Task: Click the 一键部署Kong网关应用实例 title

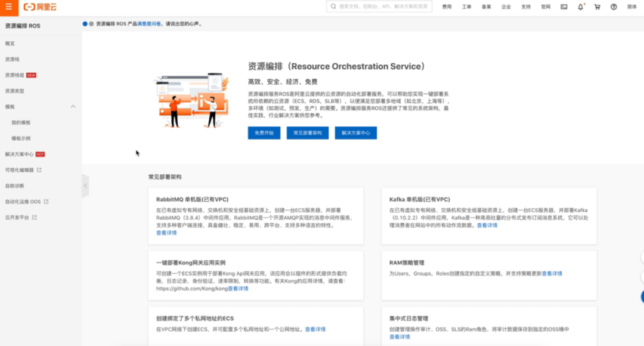Action: [x=191, y=262]
